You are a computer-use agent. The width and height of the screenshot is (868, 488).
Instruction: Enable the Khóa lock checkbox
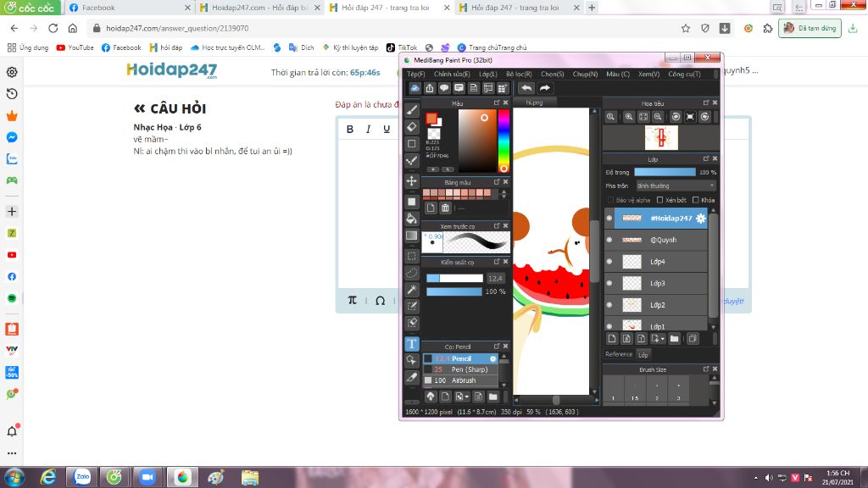click(696, 200)
